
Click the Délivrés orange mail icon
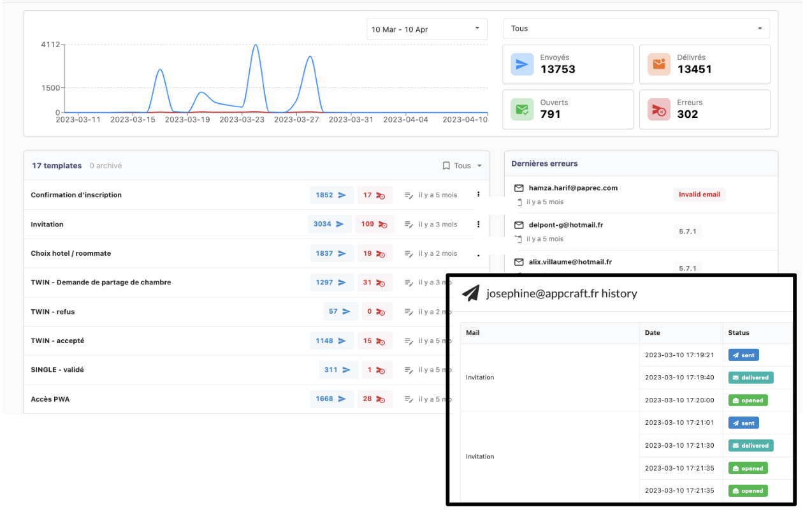pyautogui.click(x=658, y=64)
